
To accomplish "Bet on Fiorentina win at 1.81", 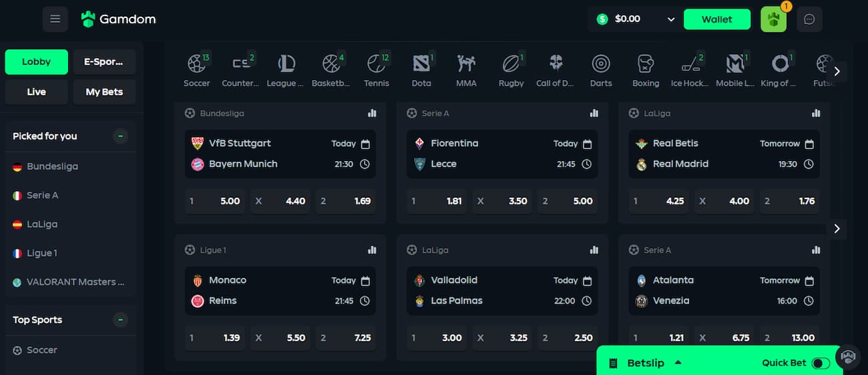I will (x=437, y=201).
